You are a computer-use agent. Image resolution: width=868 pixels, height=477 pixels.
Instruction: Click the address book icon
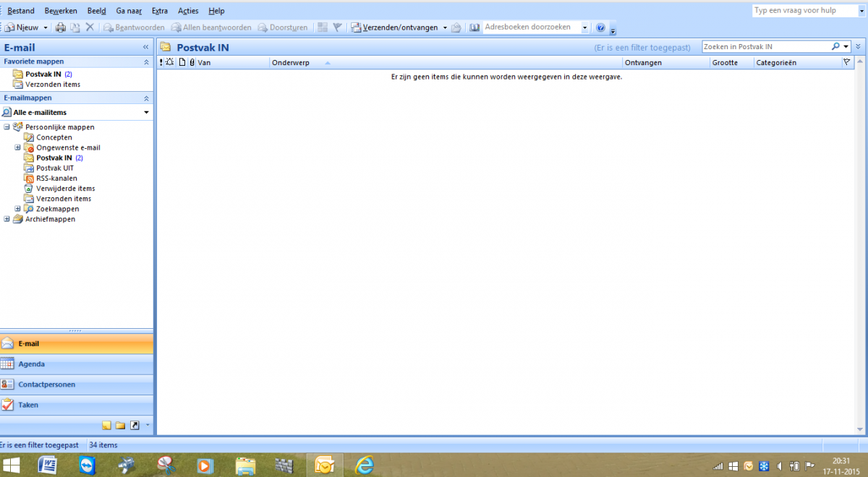click(x=475, y=27)
